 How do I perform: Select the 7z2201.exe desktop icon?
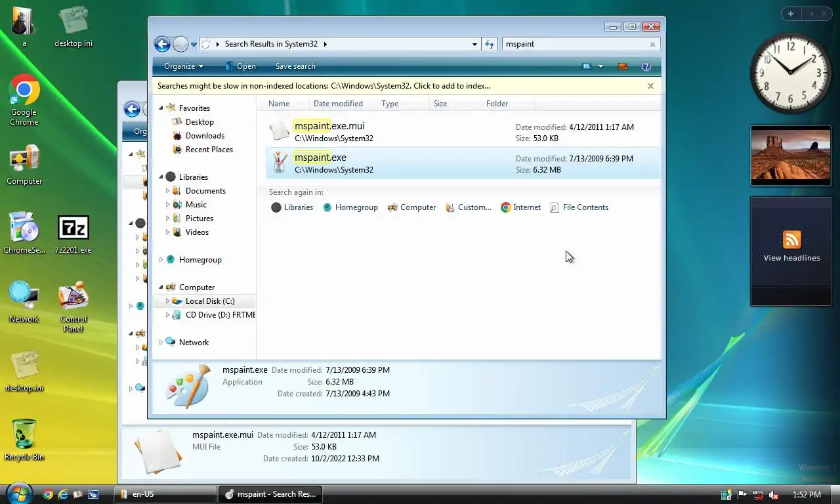click(x=73, y=234)
